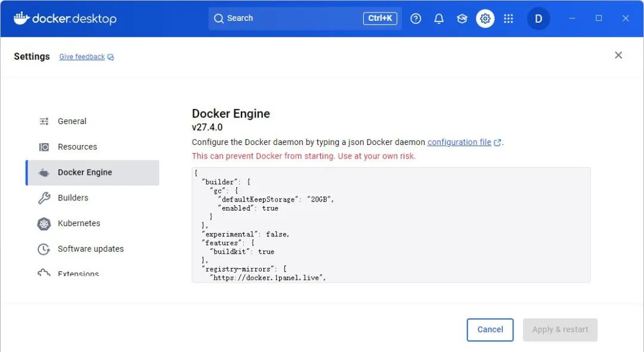The image size is (644, 352).
Task: Click the Kubernetes wheel icon
Action: [44, 224]
